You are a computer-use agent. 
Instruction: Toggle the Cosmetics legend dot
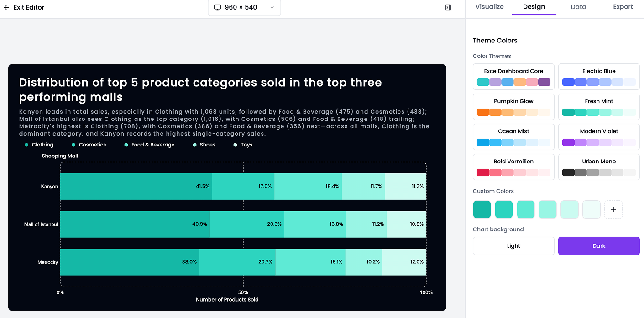click(73, 145)
